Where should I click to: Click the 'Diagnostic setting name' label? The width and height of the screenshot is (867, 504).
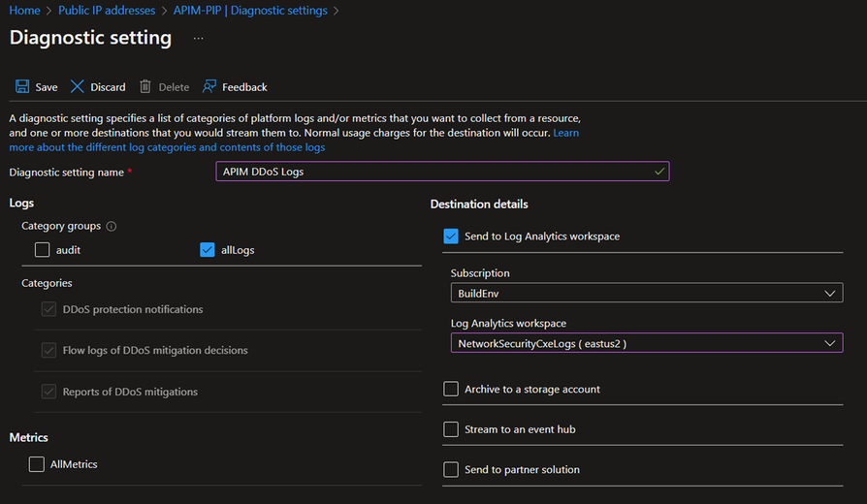66,173
